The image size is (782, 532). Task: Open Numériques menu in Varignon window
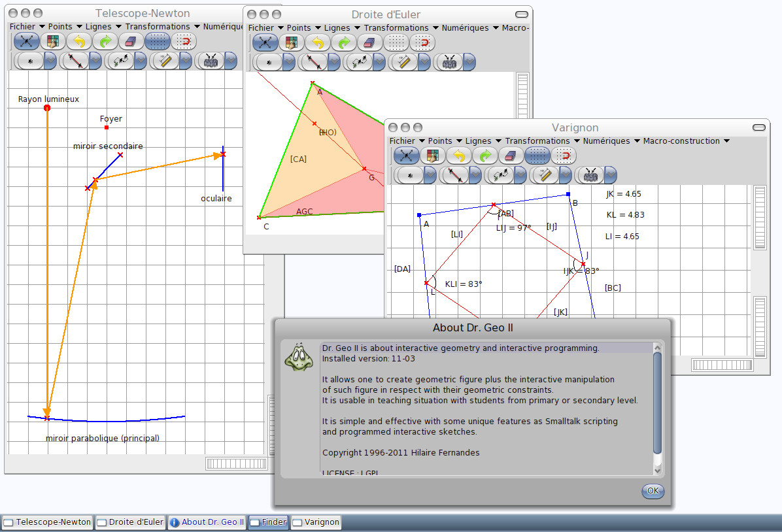coord(611,141)
